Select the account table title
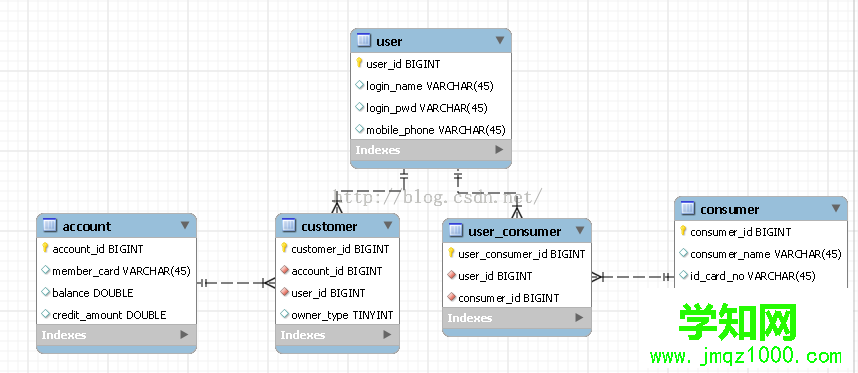Viewport: 858px width, 373px height. click(x=86, y=226)
